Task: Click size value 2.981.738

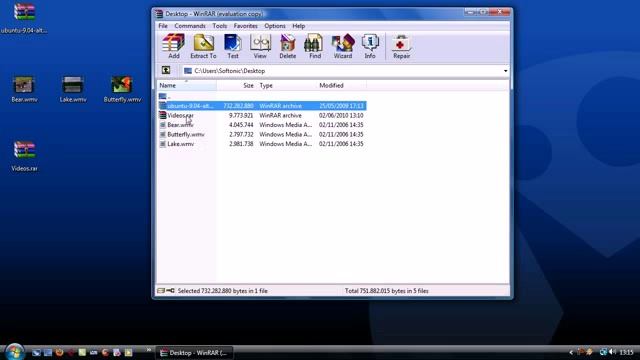Action: (x=241, y=144)
